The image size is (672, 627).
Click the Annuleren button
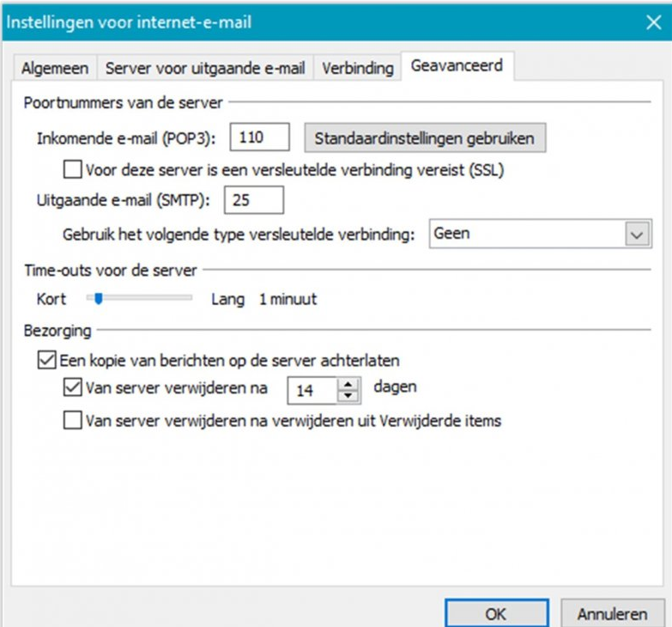point(613,614)
